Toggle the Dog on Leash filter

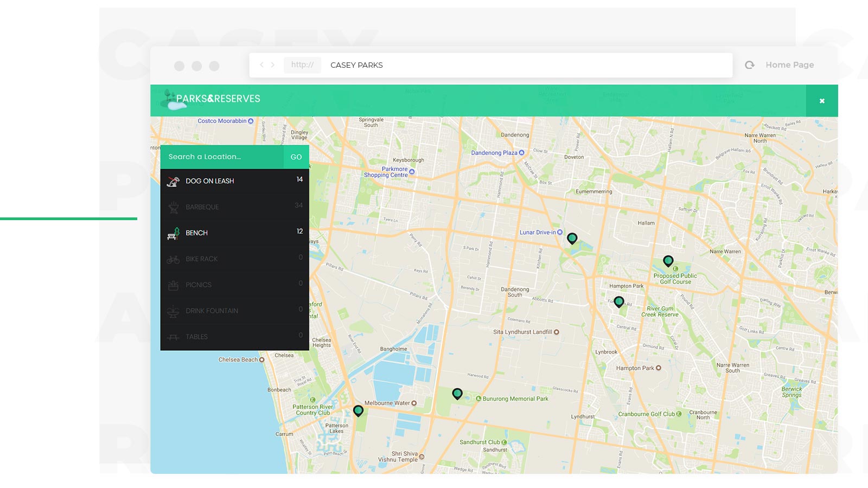(x=234, y=181)
